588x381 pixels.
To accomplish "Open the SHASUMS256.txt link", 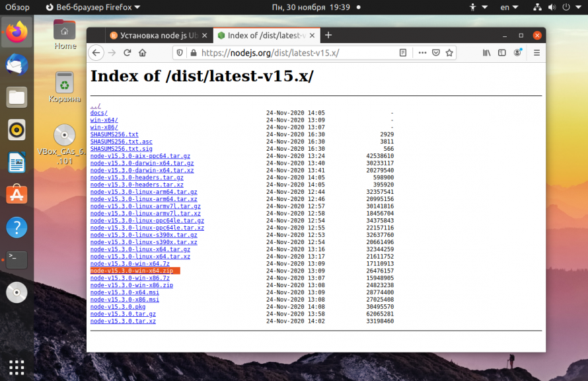I will click(x=114, y=134).
